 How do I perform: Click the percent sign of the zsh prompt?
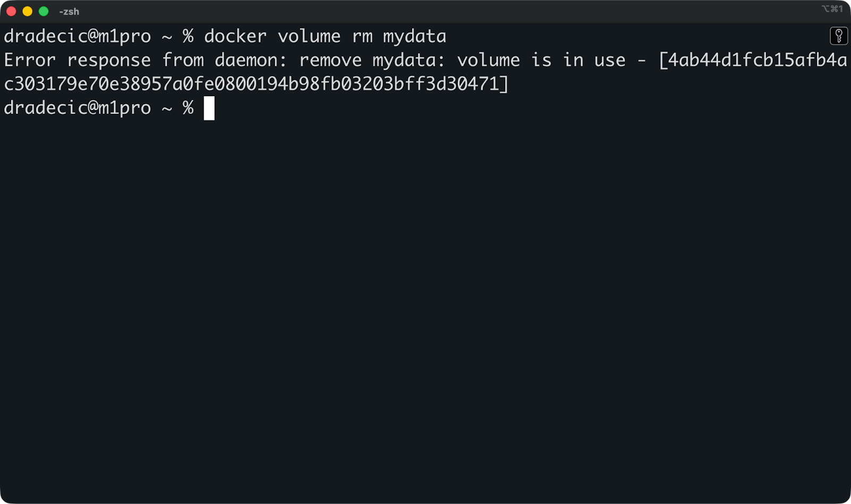point(187,36)
